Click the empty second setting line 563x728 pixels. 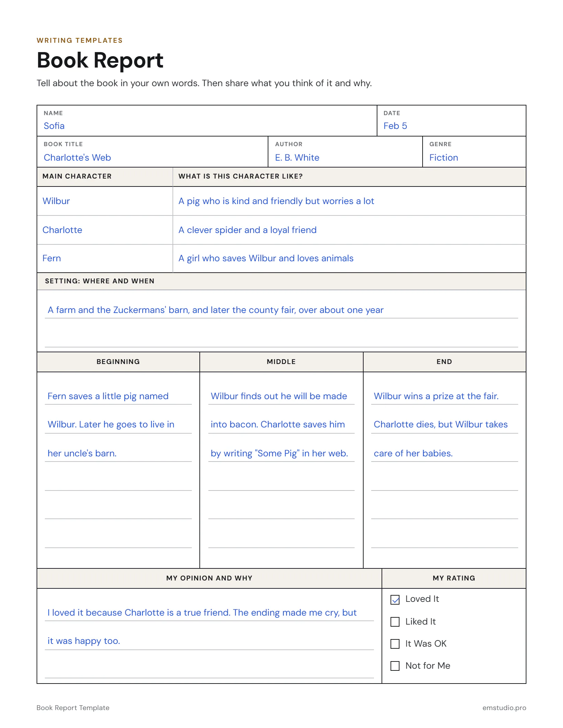281,339
